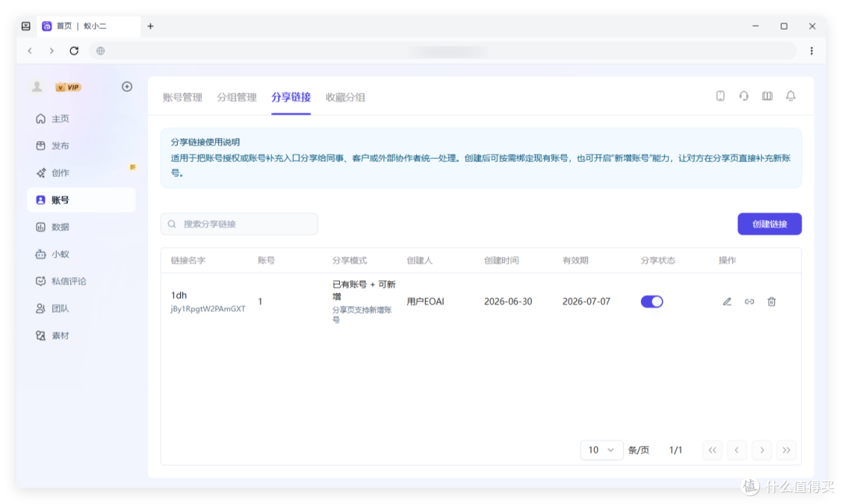The image size is (842, 504).
Task: Open the help book icon in header
Action: pos(767,96)
